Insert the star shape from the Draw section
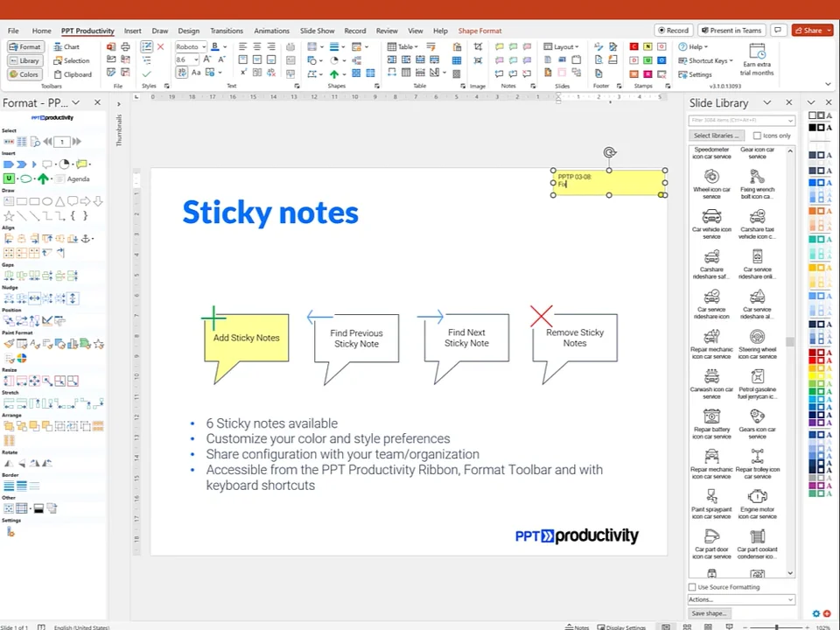 click(9, 216)
